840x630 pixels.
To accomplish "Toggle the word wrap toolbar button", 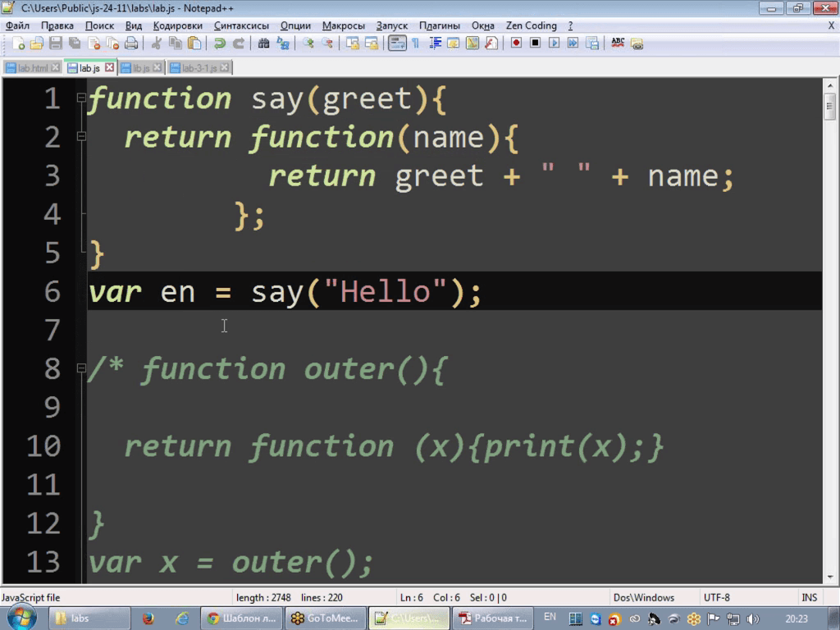I will coord(397,43).
